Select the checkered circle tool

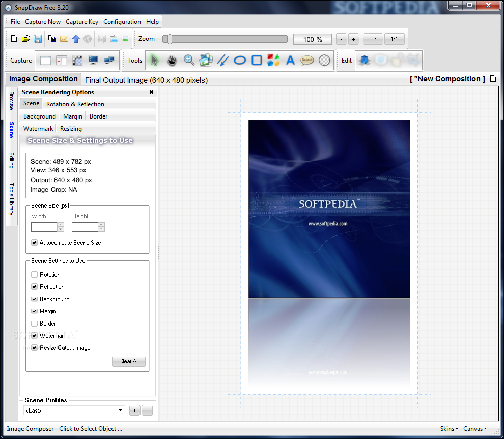[x=324, y=60]
